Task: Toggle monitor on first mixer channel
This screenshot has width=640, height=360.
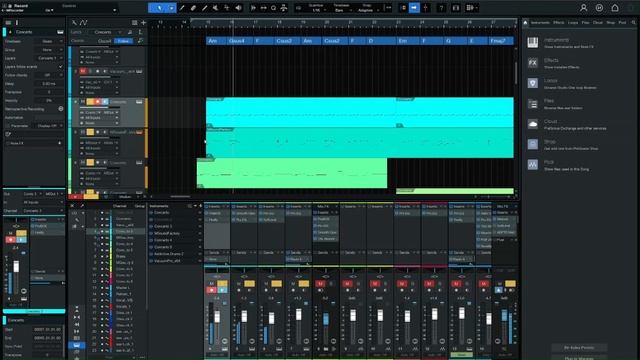Action: point(222,290)
